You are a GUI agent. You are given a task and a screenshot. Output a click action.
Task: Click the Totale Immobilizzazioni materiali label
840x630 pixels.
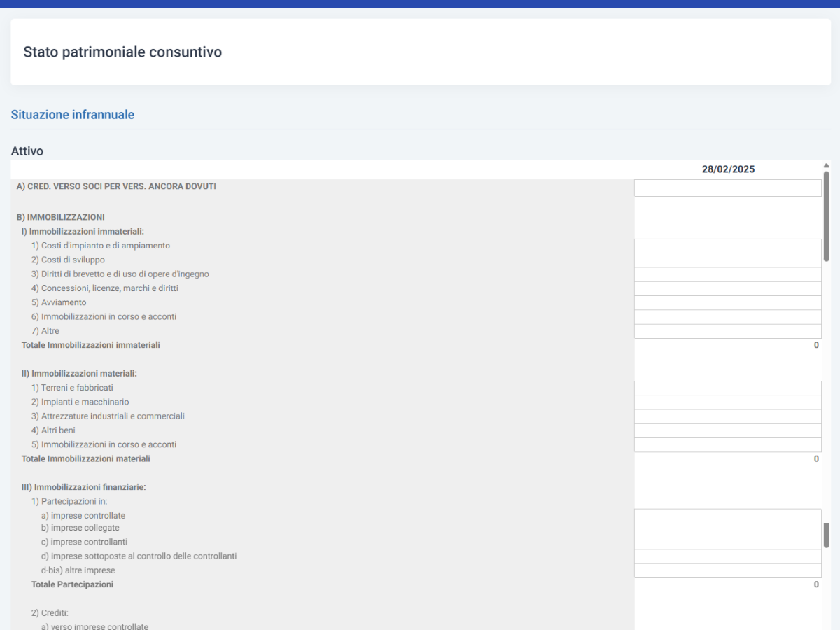click(86, 459)
